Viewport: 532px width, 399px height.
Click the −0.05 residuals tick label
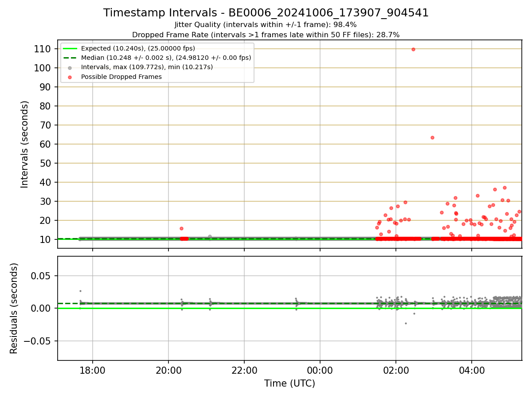tap(37, 341)
